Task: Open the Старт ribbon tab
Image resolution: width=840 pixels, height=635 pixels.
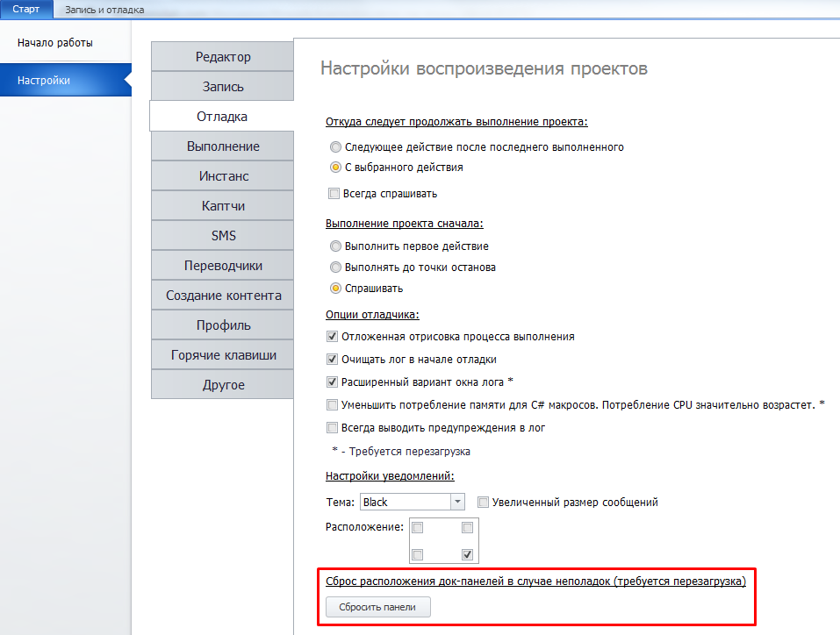Action: coord(26,9)
